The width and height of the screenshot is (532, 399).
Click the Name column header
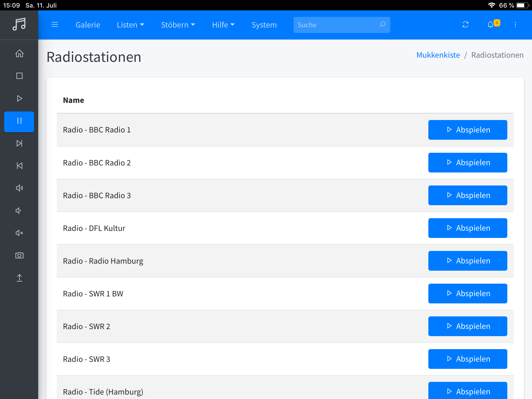point(74,100)
